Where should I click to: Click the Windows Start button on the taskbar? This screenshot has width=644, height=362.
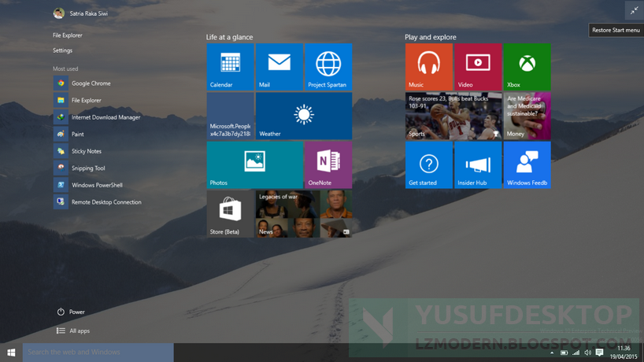click(11, 353)
